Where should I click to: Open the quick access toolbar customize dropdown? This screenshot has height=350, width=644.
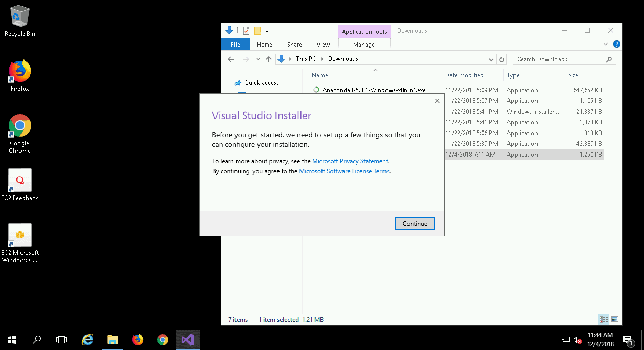tap(267, 31)
